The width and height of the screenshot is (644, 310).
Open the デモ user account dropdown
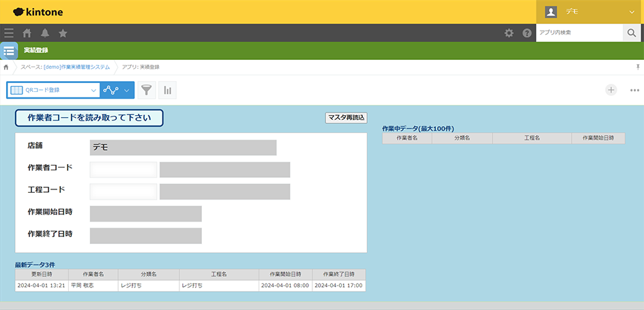pyautogui.click(x=589, y=12)
